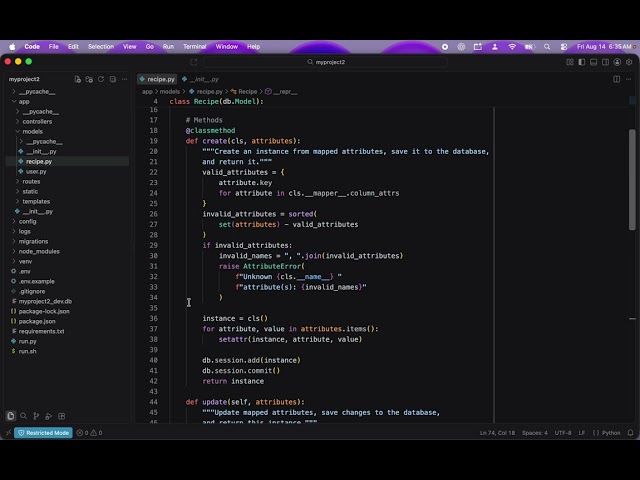Collapse all folders in explorer
This screenshot has width=640, height=480.
coord(113,79)
